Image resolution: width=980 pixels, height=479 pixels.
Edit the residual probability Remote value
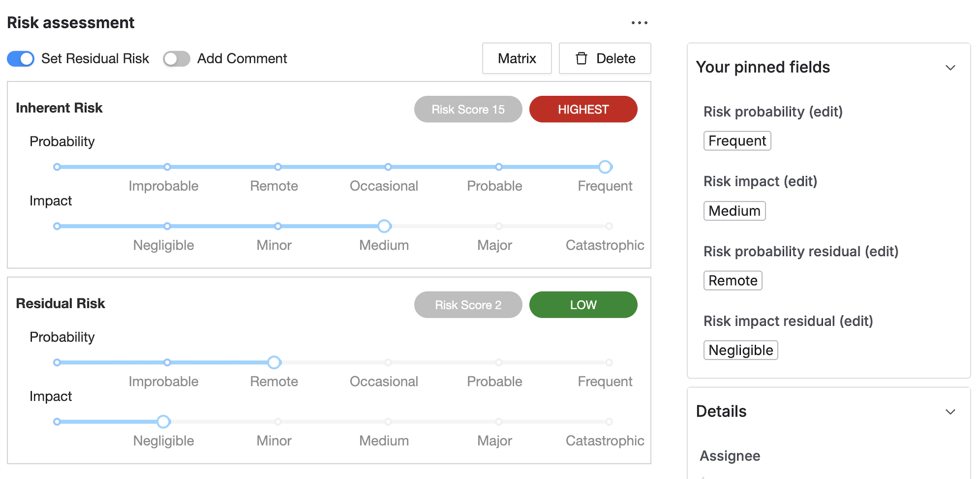(732, 280)
